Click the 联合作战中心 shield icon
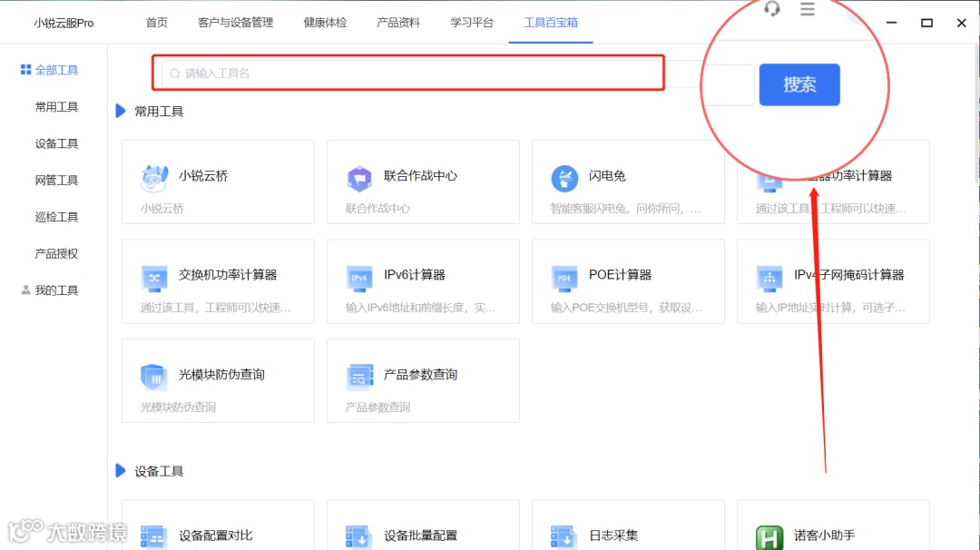 click(x=359, y=179)
